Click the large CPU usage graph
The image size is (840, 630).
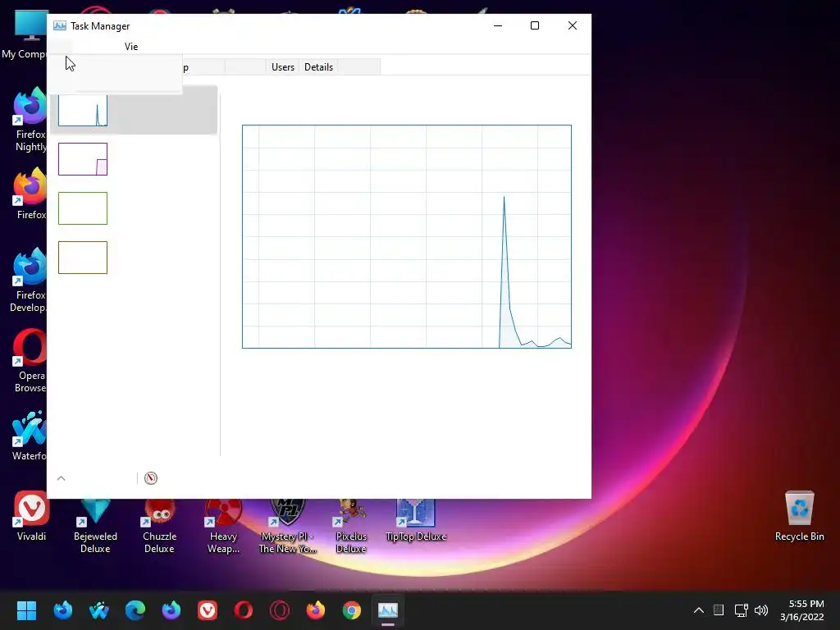click(407, 236)
